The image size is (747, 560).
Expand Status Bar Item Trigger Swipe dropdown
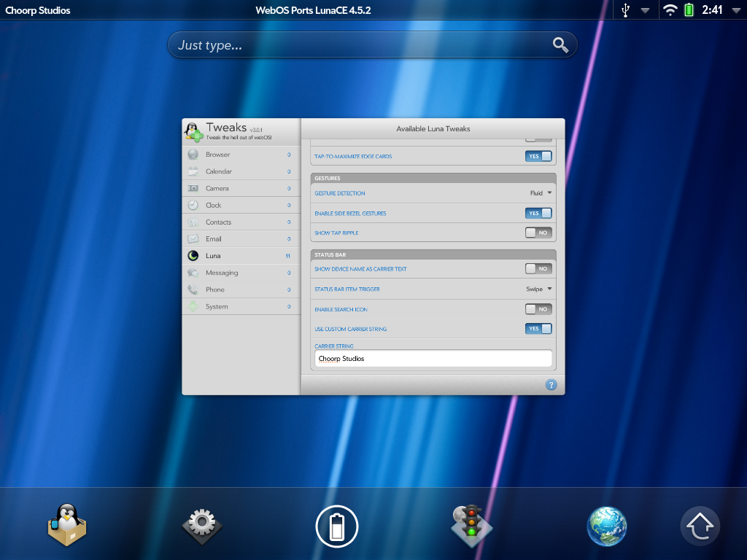pyautogui.click(x=539, y=289)
